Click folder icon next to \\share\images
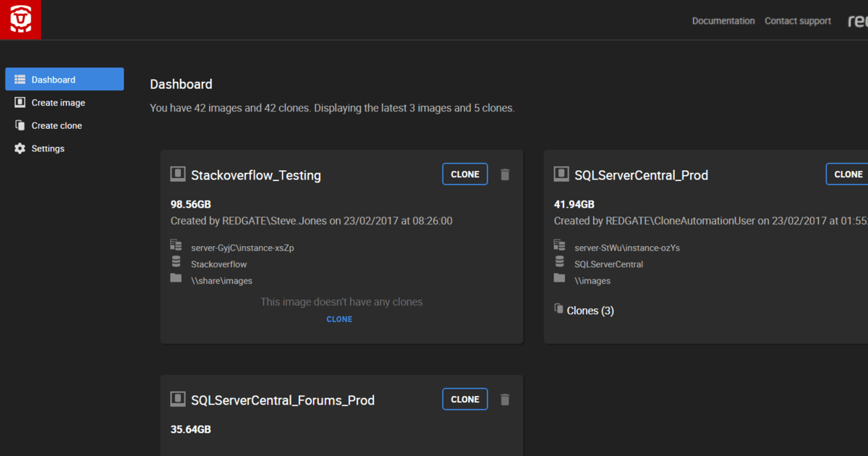Viewport: 868px width, 456px height. coord(176,278)
